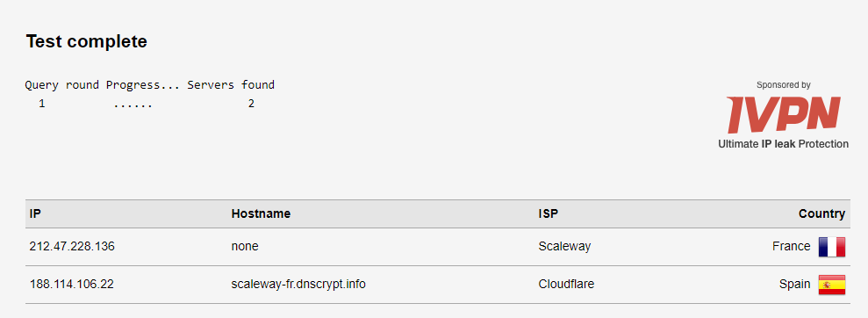Click the Scaleway ISP cell

(564, 247)
